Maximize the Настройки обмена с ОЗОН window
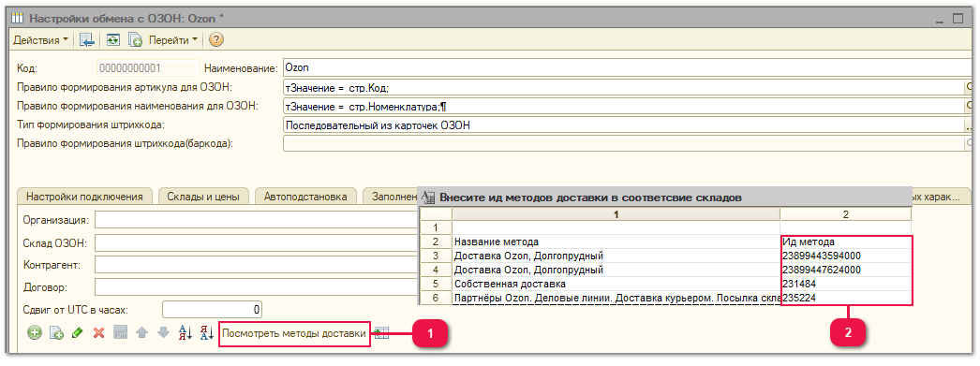This screenshot has height=366, width=980. click(x=958, y=19)
